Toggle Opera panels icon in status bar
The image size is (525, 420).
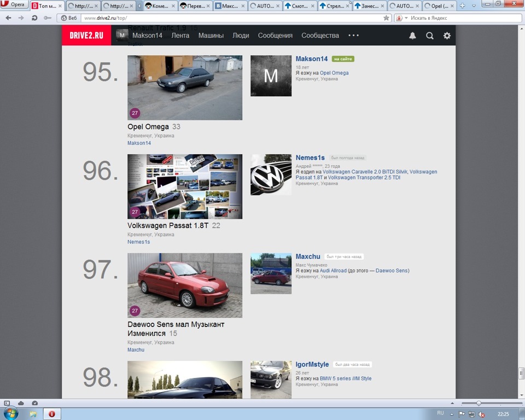point(7,403)
